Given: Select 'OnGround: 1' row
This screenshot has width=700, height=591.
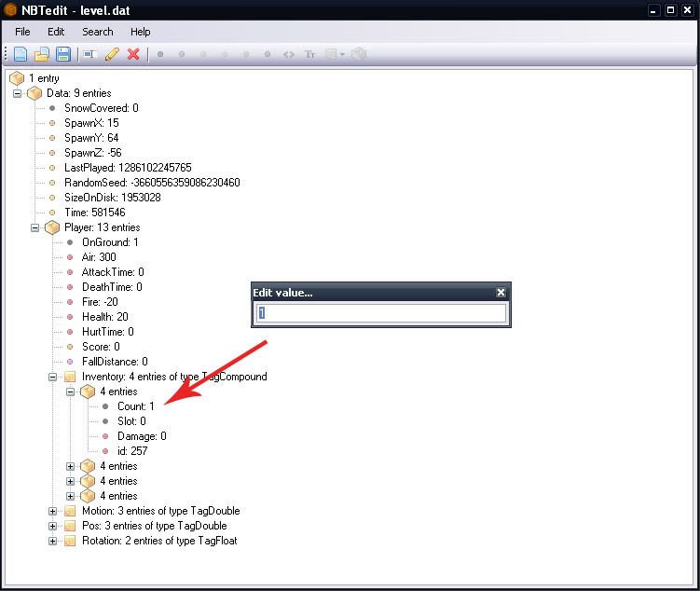Looking at the screenshot, I should coord(110,242).
